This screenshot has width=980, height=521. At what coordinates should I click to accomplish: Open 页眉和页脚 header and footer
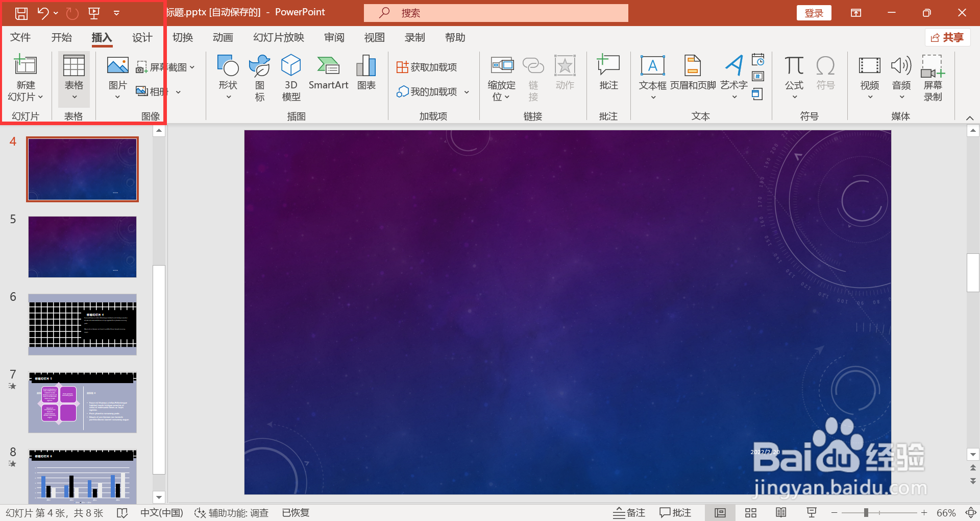(693, 73)
